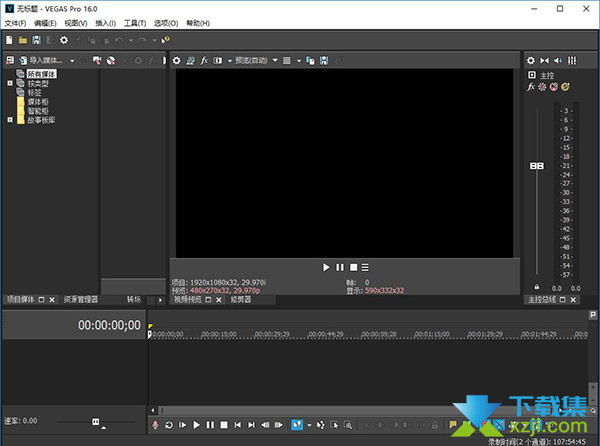Open Video Output FX icon in preview
600x446 pixels.
pos(204,60)
